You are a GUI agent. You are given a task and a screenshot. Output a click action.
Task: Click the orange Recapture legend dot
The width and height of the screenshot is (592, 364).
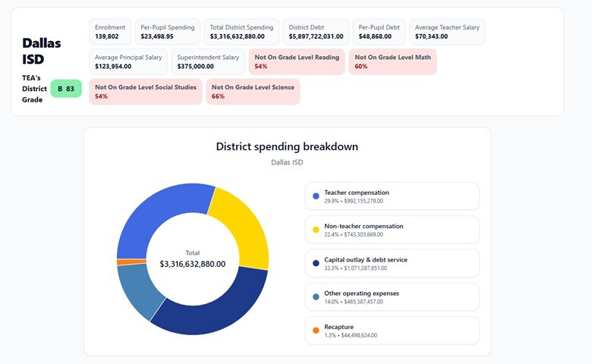pyautogui.click(x=316, y=331)
